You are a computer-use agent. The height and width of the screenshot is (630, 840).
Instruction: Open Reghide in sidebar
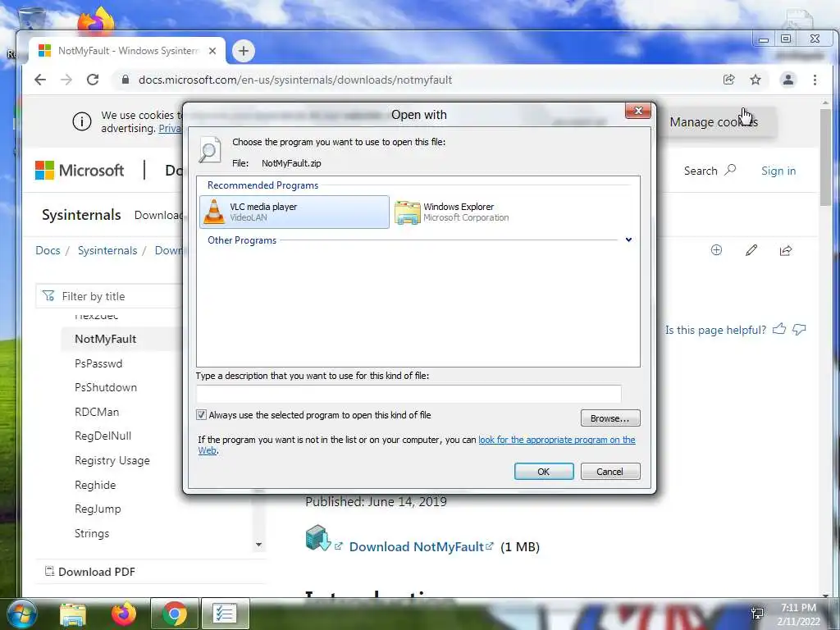coord(95,486)
